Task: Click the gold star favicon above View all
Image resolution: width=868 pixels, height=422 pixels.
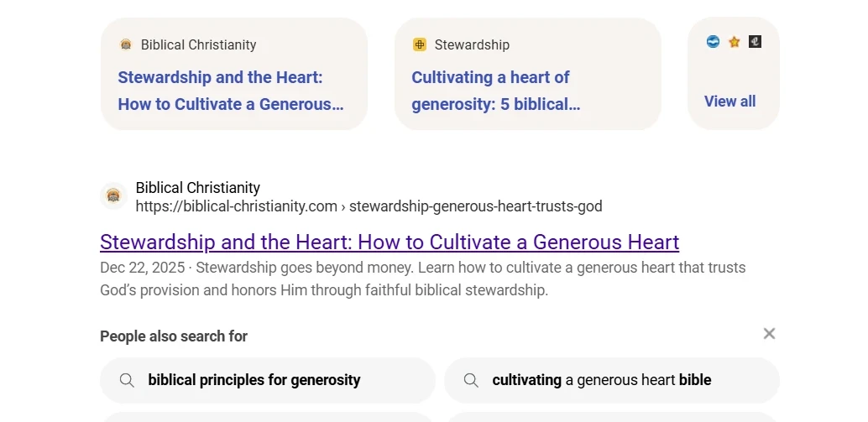Action: [x=735, y=41]
